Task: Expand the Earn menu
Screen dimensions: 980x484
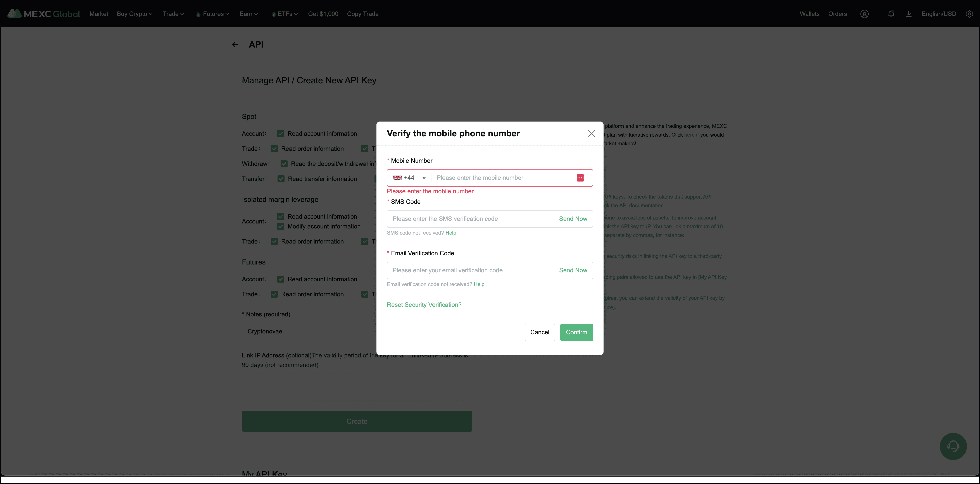Action: [x=249, y=14]
